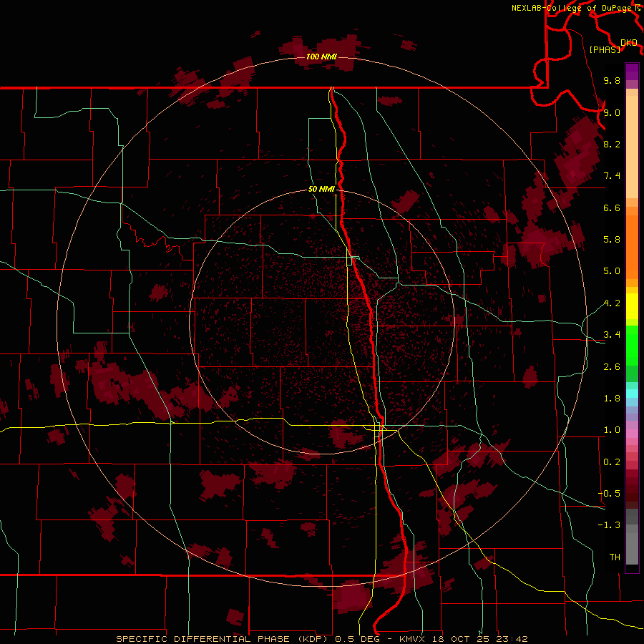
Task: Click the 50 NMI range ring label
Action: [321, 189]
